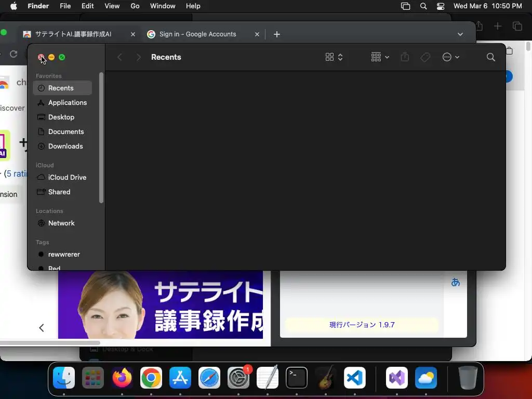Open the Go menu
This screenshot has height=399, width=532.
pos(135,6)
